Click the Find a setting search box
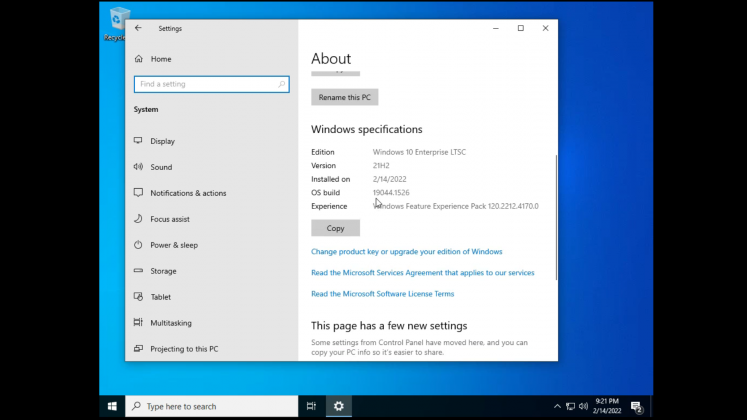This screenshot has width=747, height=420. pyautogui.click(x=212, y=84)
